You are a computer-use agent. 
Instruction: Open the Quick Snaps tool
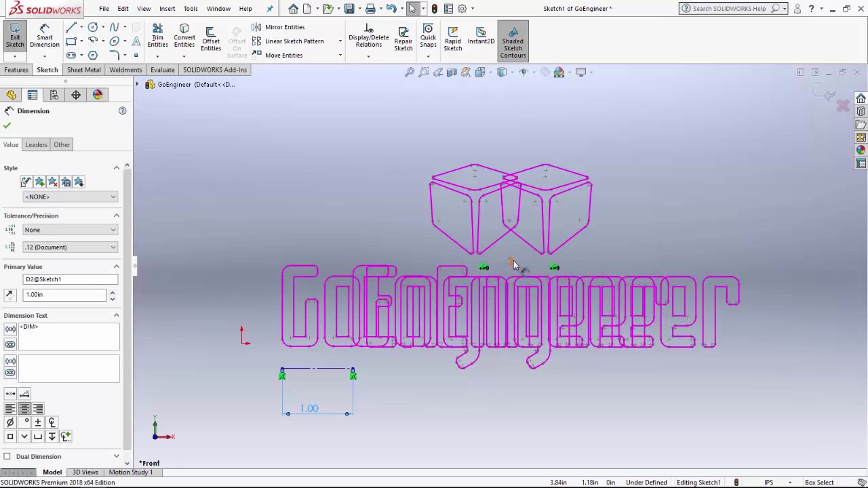[x=428, y=37]
